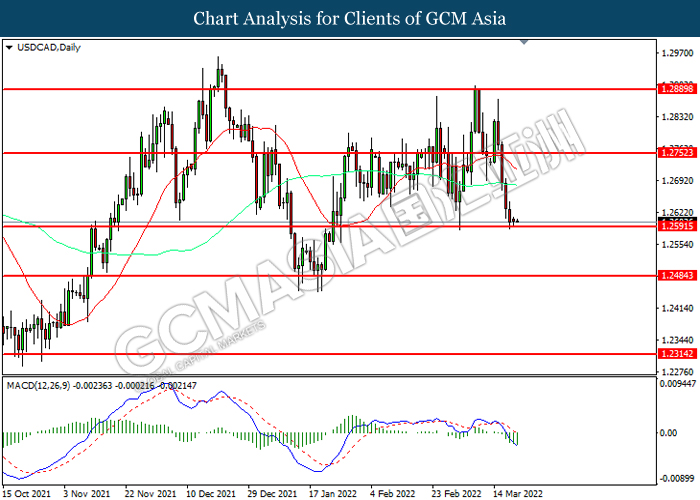Click the 29 Dec 2021 date label

click(x=272, y=493)
